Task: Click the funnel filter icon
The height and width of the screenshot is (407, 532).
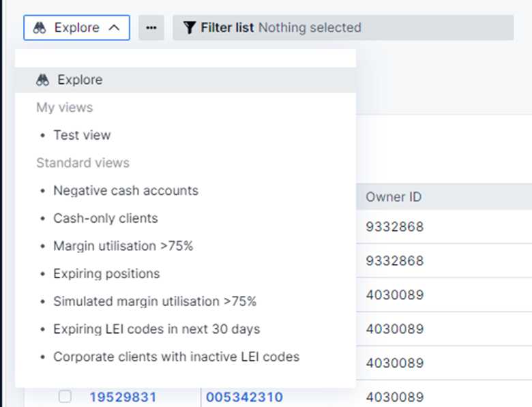Action: (x=190, y=28)
